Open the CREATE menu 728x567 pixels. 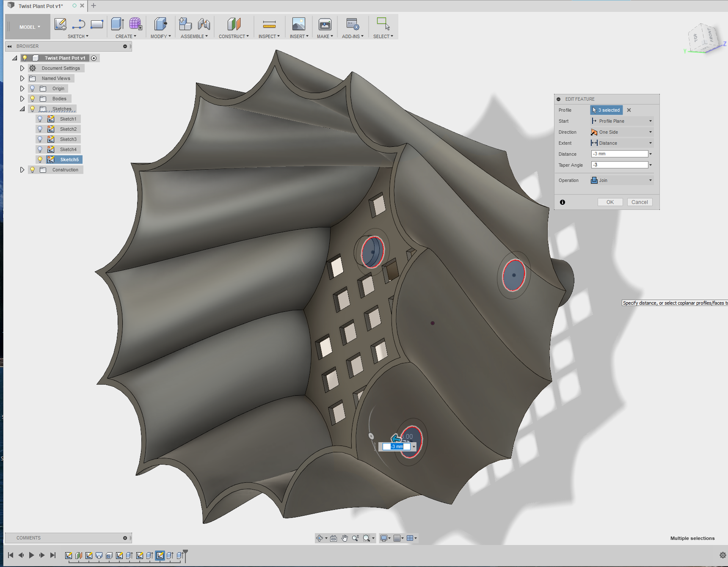point(126,36)
